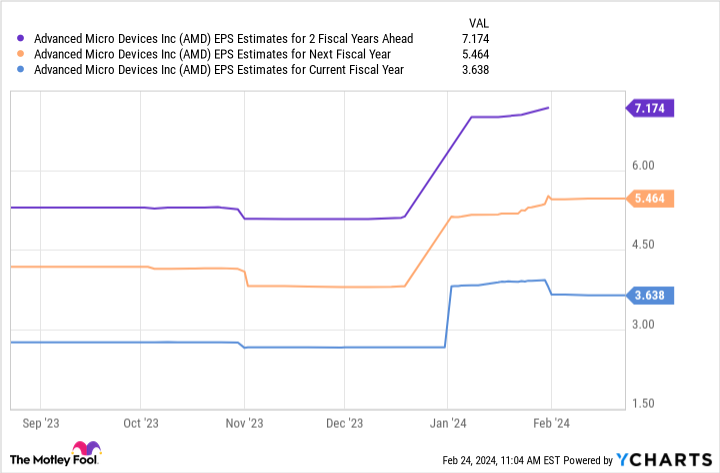Click the Powered by text

591,460
